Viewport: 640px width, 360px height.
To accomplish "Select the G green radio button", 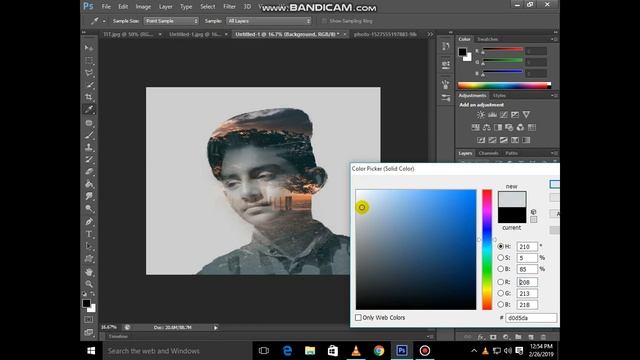I will (x=500, y=293).
